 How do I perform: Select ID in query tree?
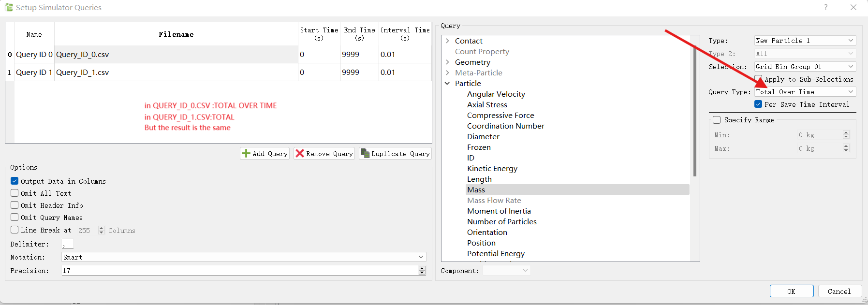click(471, 158)
